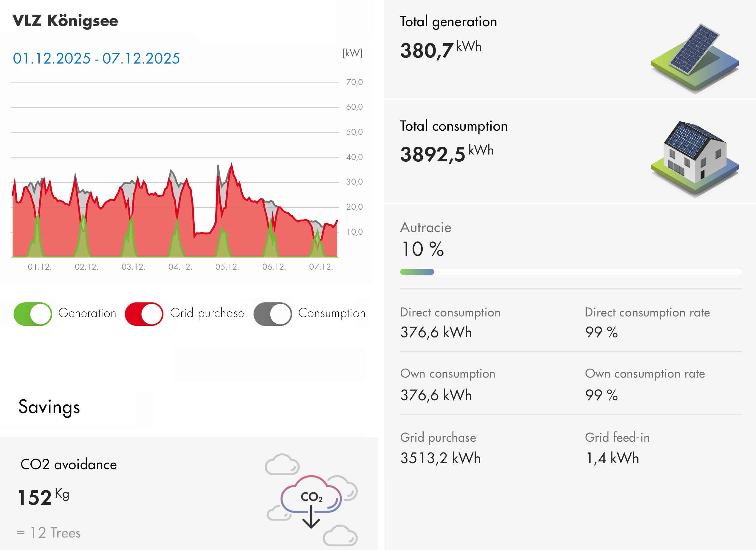Click the Grid feed-in 1,4 kWh entry
The width and height of the screenshot is (756, 550).
pyautogui.click(x=612, y=458)
